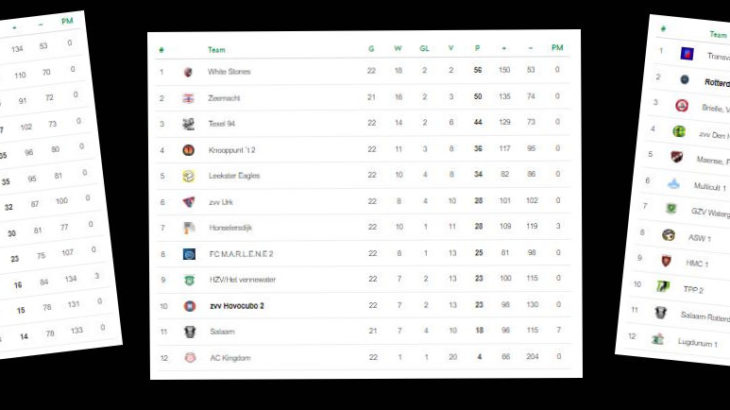730x410 pixels.
Task: Sort by the GL column header
Action: pyautogui.click(x=424, y=48)
